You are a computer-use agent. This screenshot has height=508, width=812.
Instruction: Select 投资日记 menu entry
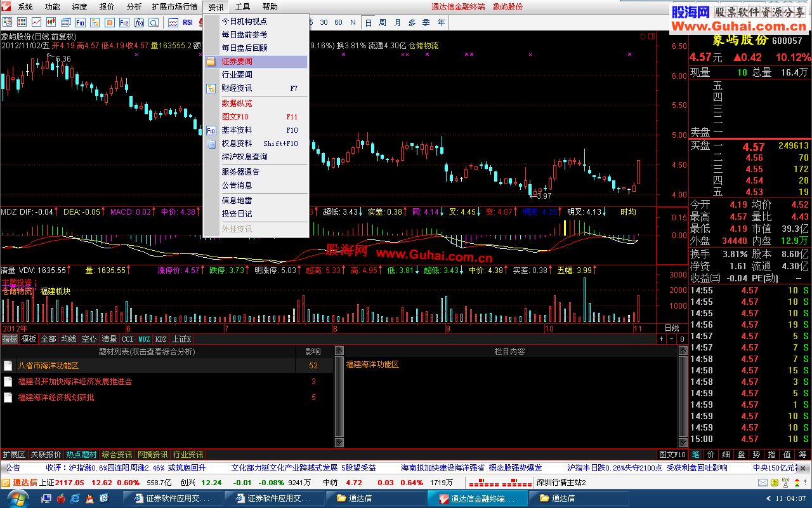[256, 213]
